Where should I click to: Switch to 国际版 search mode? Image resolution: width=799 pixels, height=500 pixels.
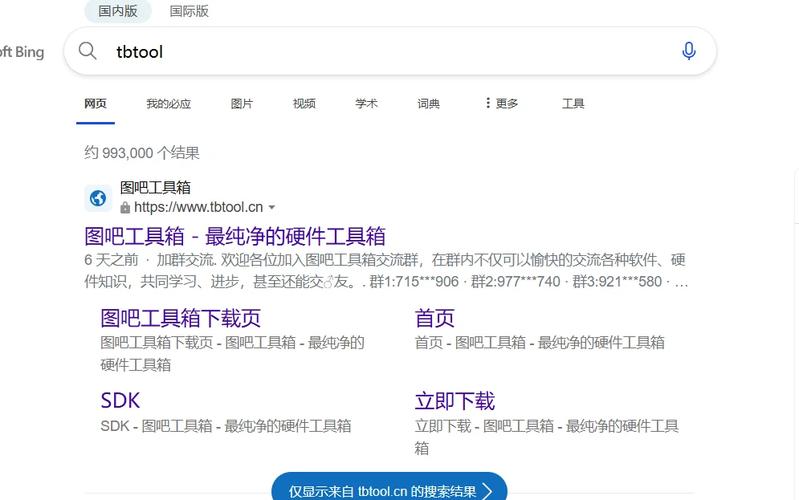coord(189,11)
